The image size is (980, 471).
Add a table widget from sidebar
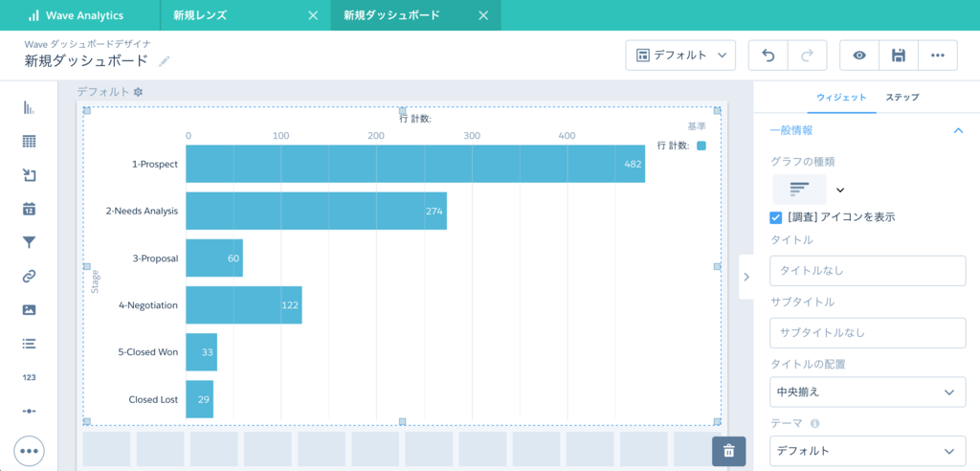[29, 142]
